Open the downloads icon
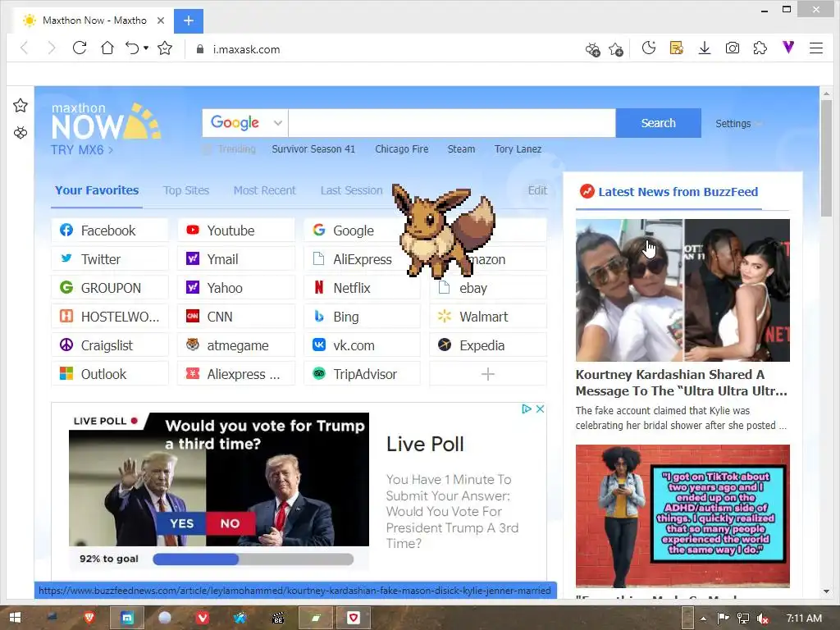 705,48
